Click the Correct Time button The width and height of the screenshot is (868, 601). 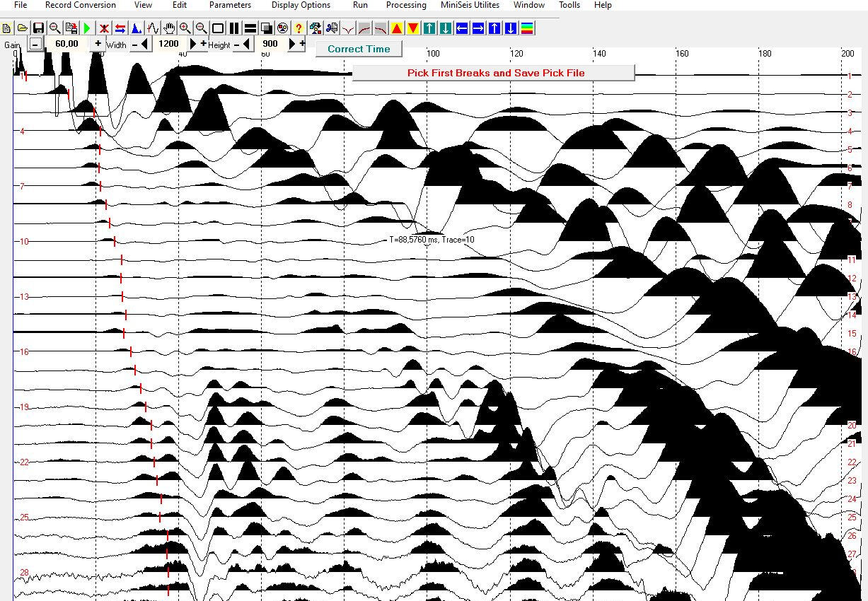(x=359, y=49)
